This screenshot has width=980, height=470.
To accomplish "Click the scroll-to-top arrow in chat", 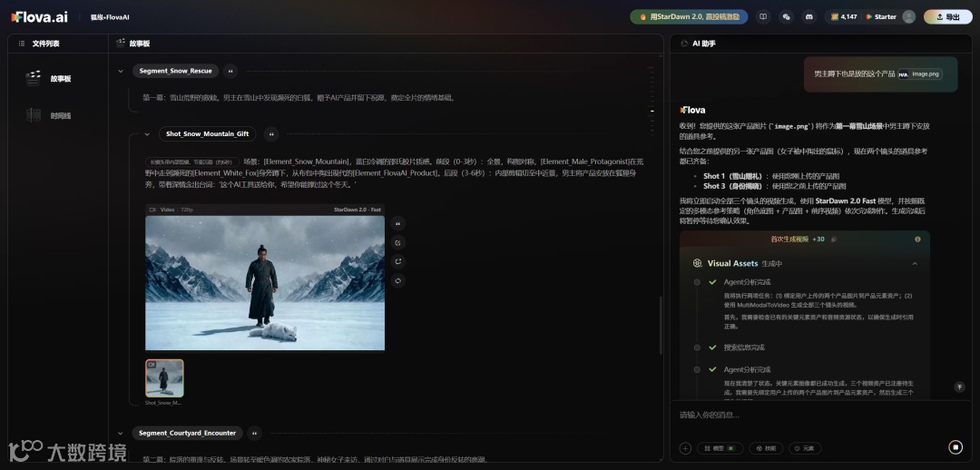I will (x=960, y=387).
